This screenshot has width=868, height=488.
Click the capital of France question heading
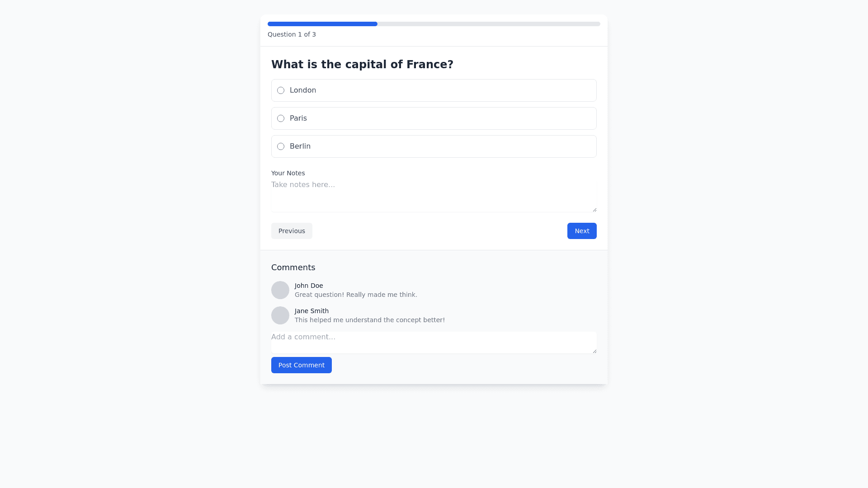[x=362, y=65]
